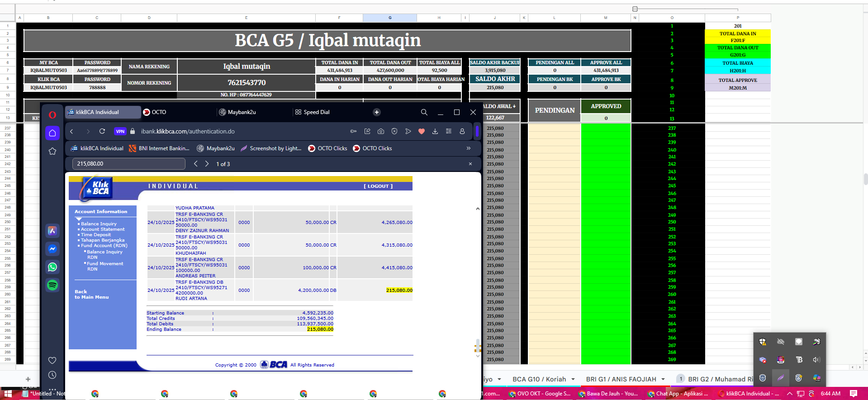The height and width of the screenshot is (400, 868).
Task: Switch to the Speed Dial tab
Action: pyautogui.click(x=329, y=112)
